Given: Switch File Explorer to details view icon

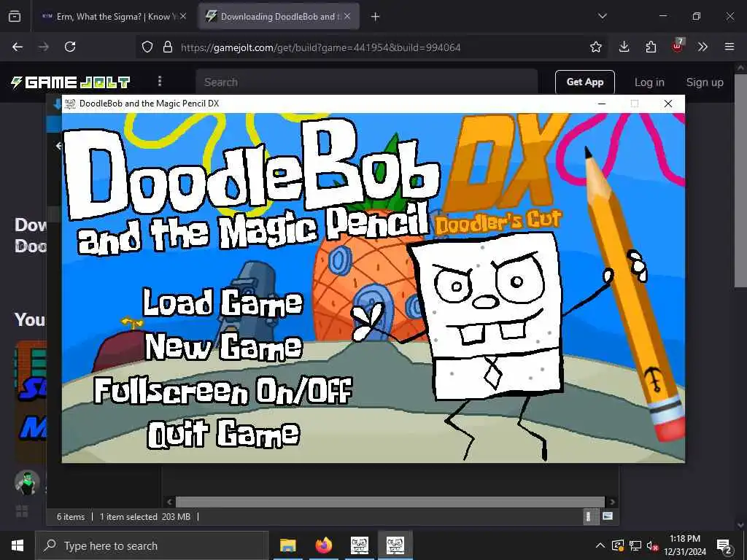Looking at the screenshot, I should click(589, 517).
